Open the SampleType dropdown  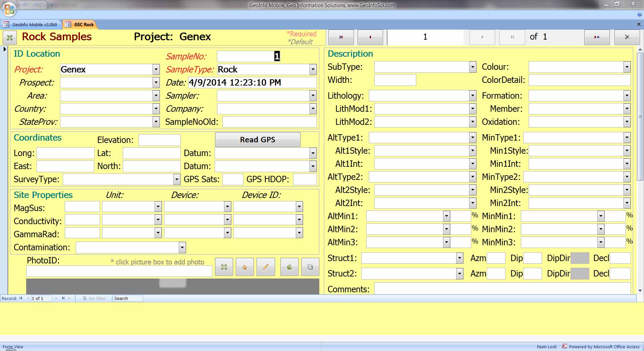[313, 69]
